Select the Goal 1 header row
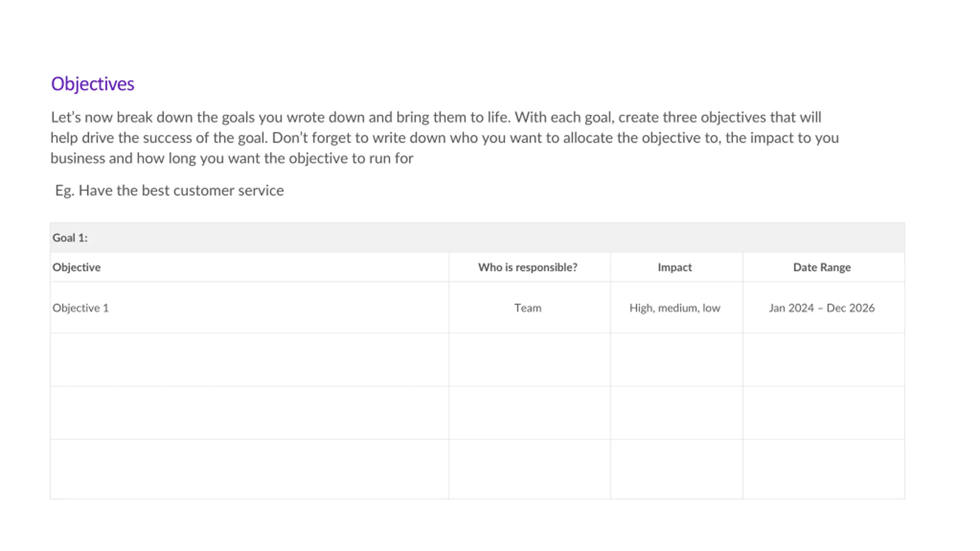 477,237
